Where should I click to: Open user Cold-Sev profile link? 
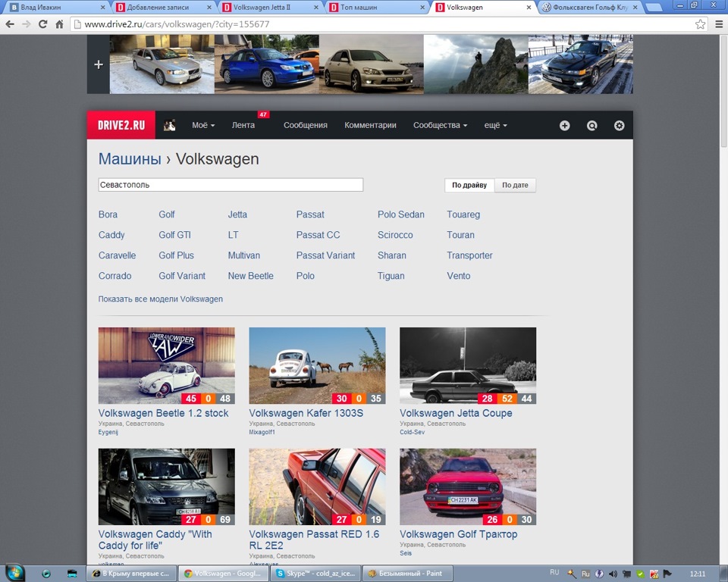(413, 432)
